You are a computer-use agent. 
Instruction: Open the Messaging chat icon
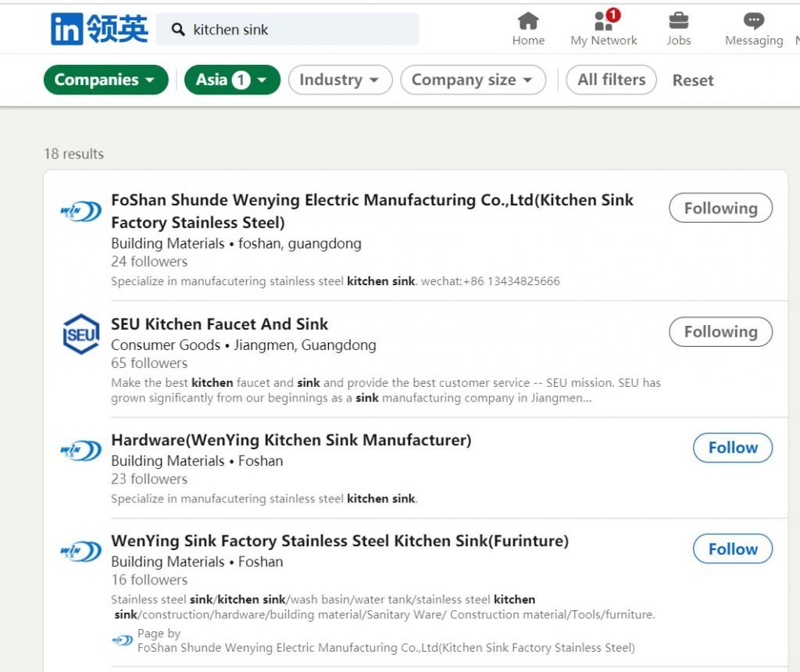[754, 21]
